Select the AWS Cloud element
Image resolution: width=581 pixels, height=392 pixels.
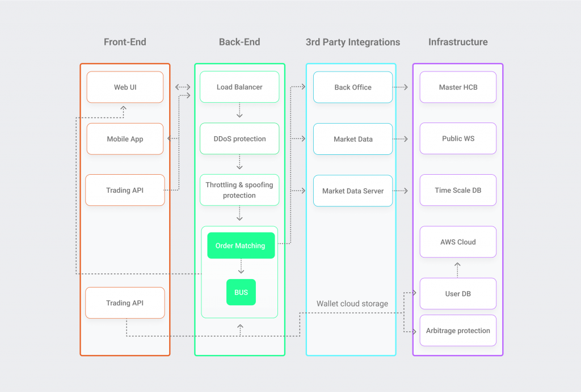(x=458, y=242)
